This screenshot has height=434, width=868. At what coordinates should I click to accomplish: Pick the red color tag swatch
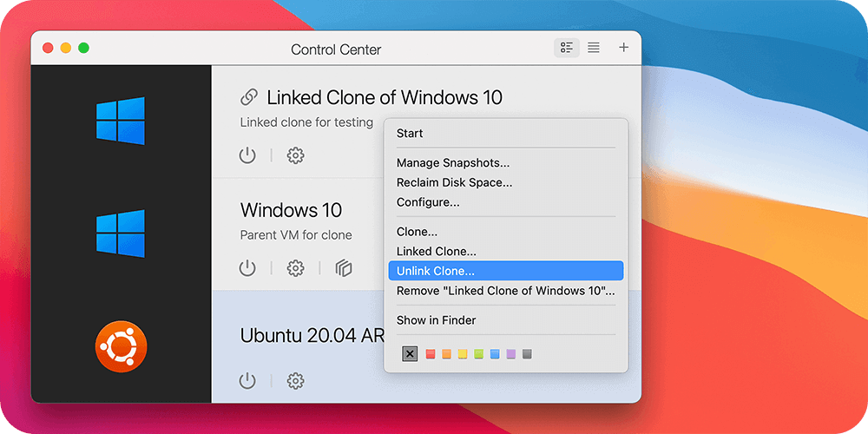[x=430, y=354]
